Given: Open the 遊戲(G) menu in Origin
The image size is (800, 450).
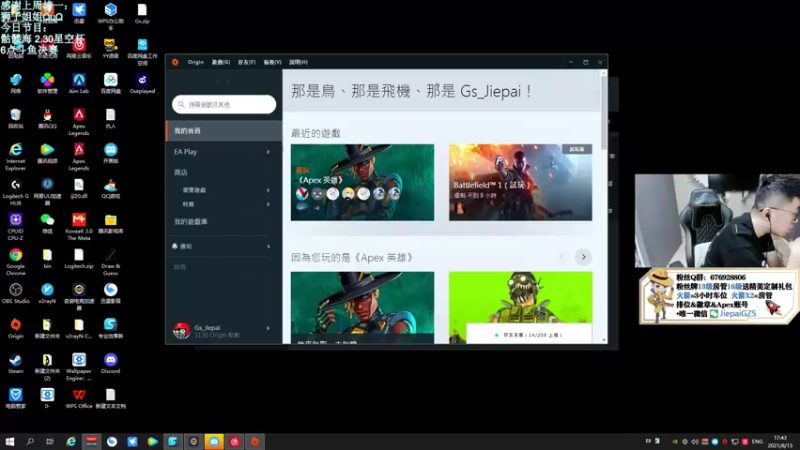Looking at the screenshot, I should 220,62.
